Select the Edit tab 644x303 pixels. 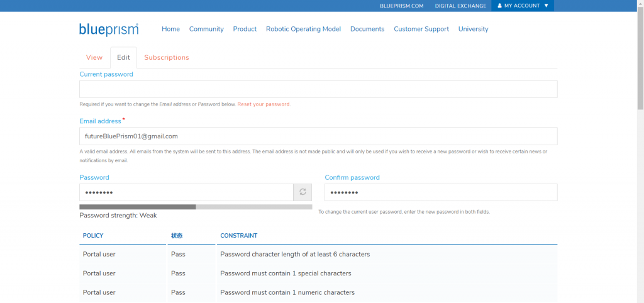pos(124,57)
